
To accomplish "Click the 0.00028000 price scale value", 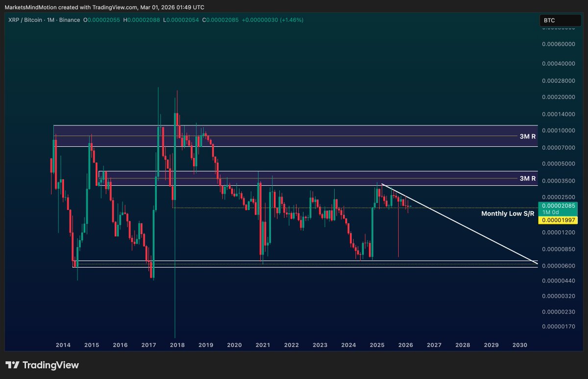I will point(558,81).
